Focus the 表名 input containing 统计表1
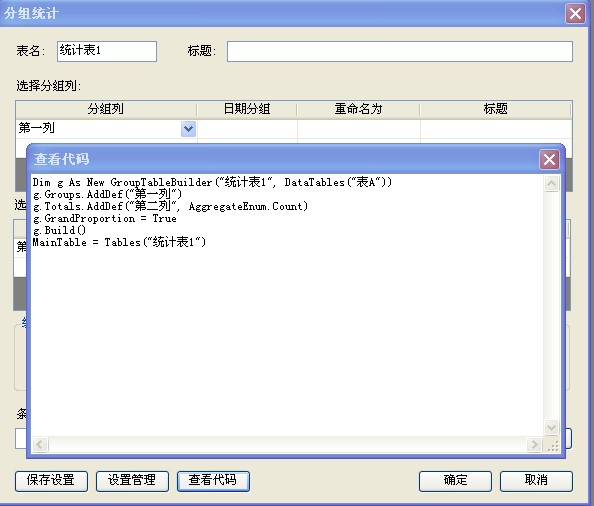This screenshot has width=594, height=506. pyautogui.click(x=107, y=51)
